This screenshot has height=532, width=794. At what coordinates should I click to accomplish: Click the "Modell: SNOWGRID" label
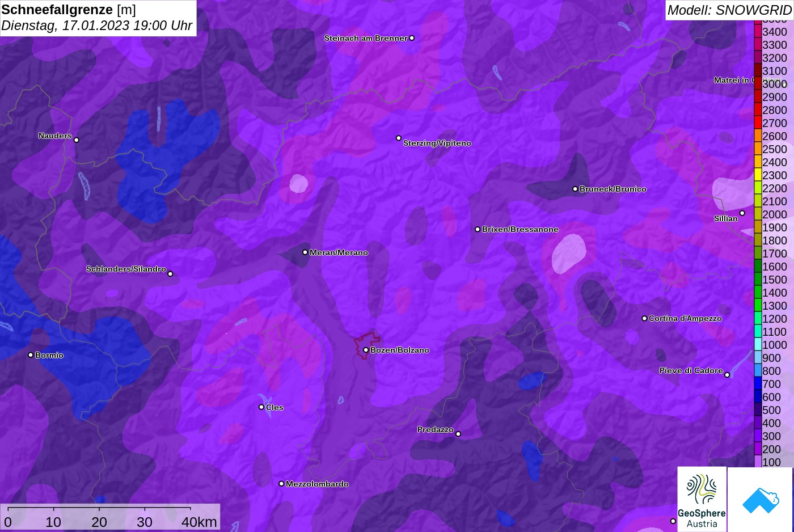point(729,10)
